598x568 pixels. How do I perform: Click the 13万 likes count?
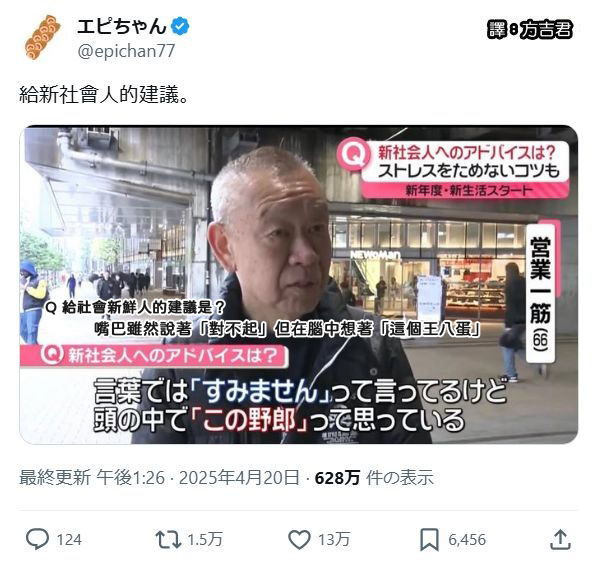[x=334, y=539]
